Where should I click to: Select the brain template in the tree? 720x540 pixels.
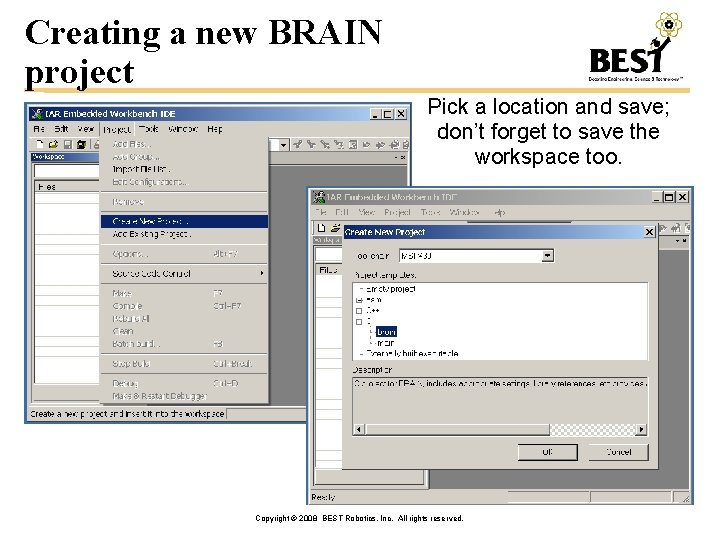(386, 332)
